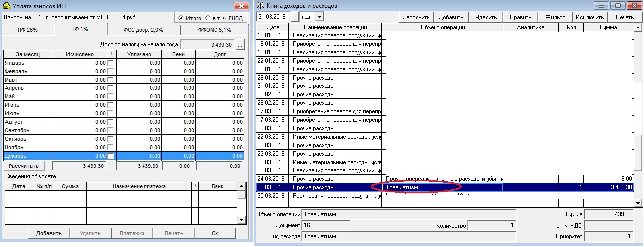The image size is (644, 247).
Task: Toggle the checkbox in the Январь row
Action: [x=111, y=63]
